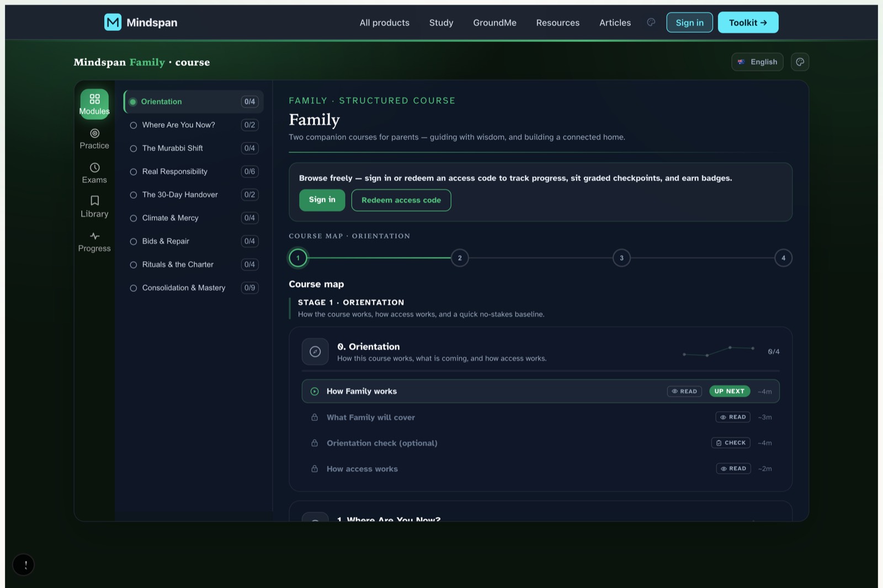Viewport: 883px width, 588px height.
Task: Click the progress sparkline in Orientation card
Action: point(719,351)
